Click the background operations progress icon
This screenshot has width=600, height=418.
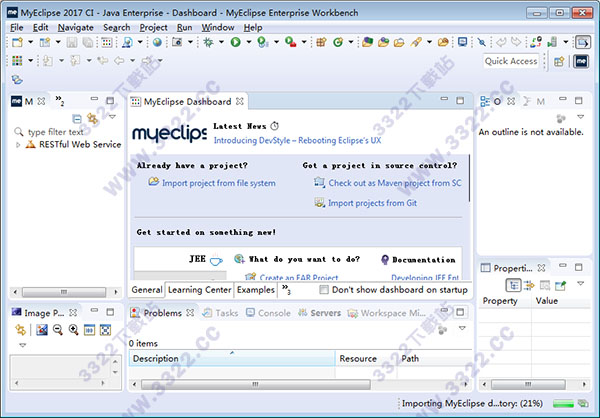(x=583, y=403)
